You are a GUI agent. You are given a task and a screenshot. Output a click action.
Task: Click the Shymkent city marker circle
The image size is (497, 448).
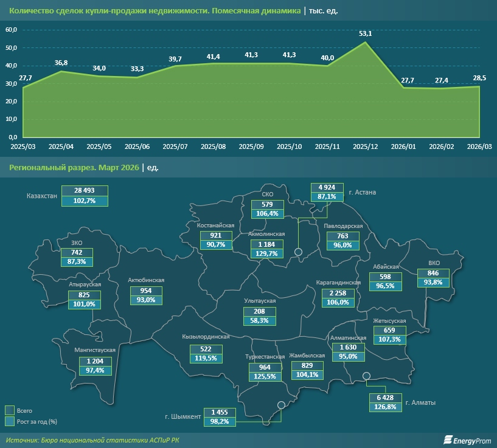pos(281,405)
